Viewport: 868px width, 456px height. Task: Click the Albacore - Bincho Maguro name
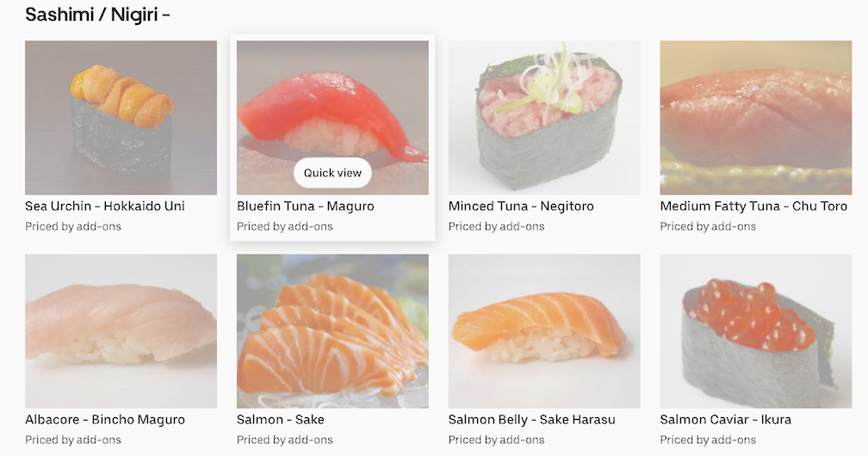click(105, 420)
